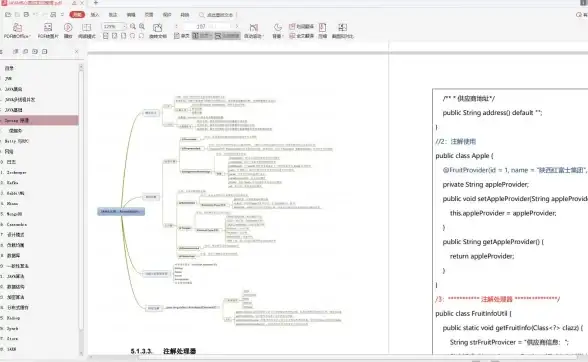
Task: Open the Protect ribbon tab
Action: point(167,15)
